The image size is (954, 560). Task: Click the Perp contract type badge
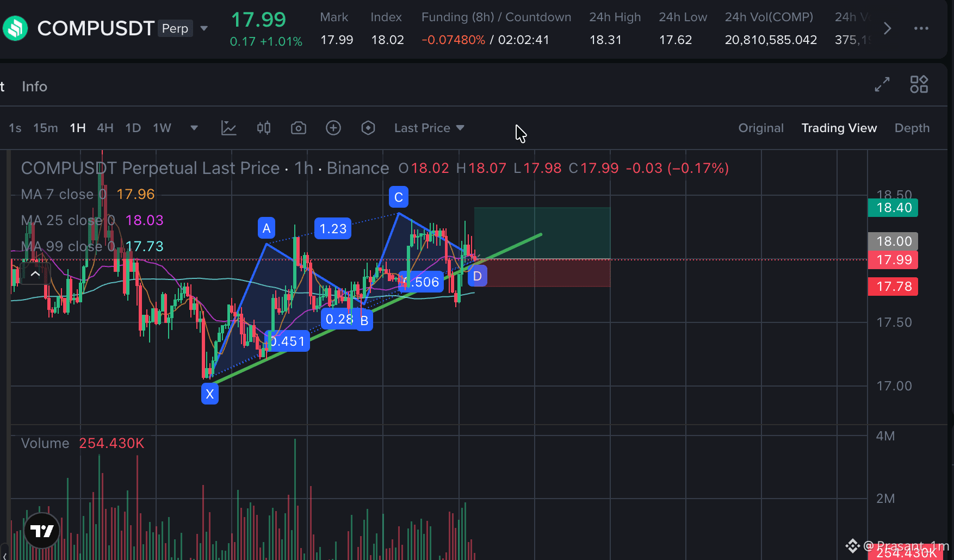pyautogui.click(x=175, y=28)
